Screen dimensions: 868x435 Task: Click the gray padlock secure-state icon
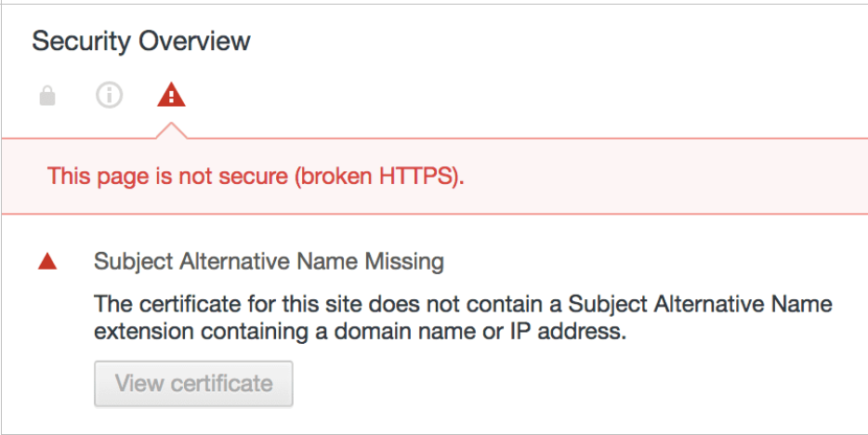[x=47, y=97]
